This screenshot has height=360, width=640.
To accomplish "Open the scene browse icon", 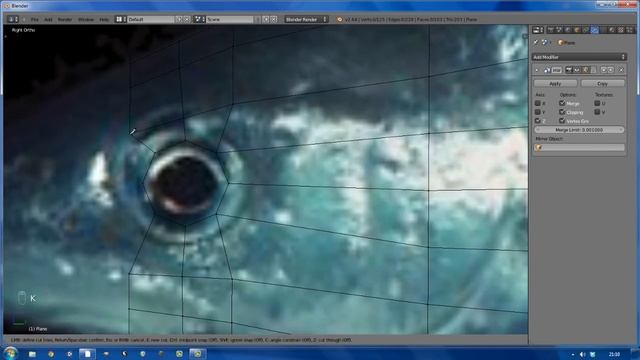I will (199, 19).
